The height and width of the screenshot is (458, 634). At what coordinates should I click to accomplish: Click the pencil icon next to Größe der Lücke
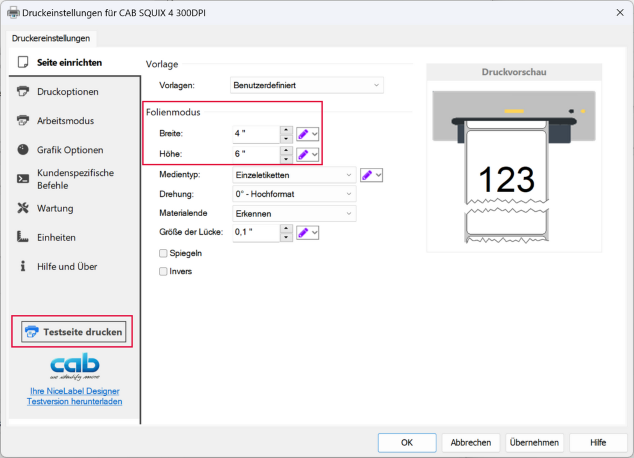pos(303,232)
